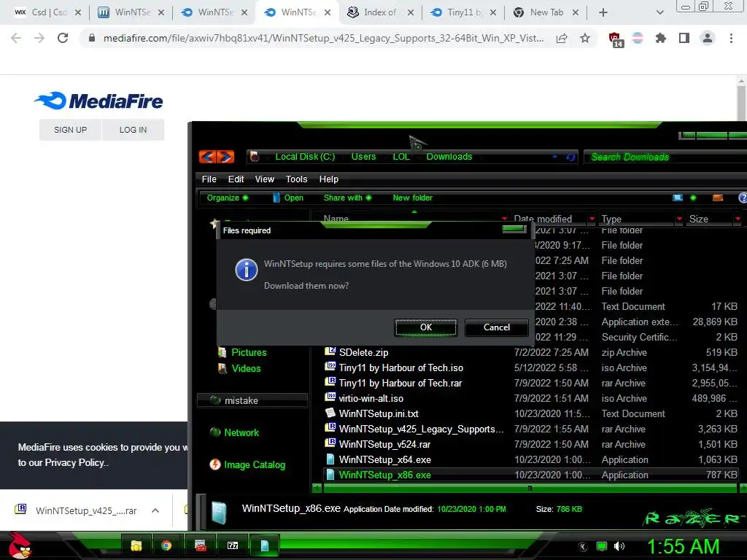
Task: Select Downloads breadcrumb in address bar
Action: pos(449,157)
